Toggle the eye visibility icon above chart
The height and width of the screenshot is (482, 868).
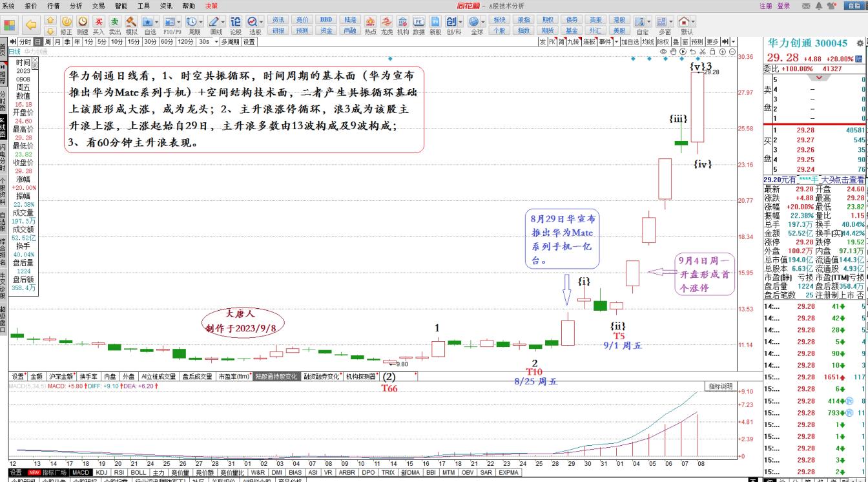(663, 52)
